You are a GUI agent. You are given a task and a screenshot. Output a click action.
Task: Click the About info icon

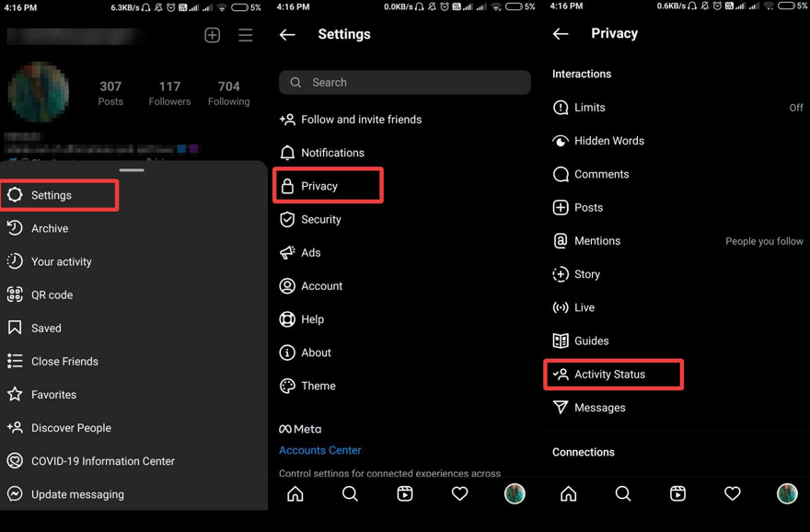click(x=287, y=353)
